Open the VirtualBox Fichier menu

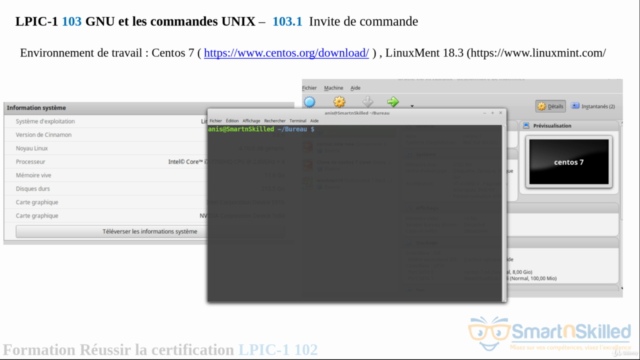[309, 88]
